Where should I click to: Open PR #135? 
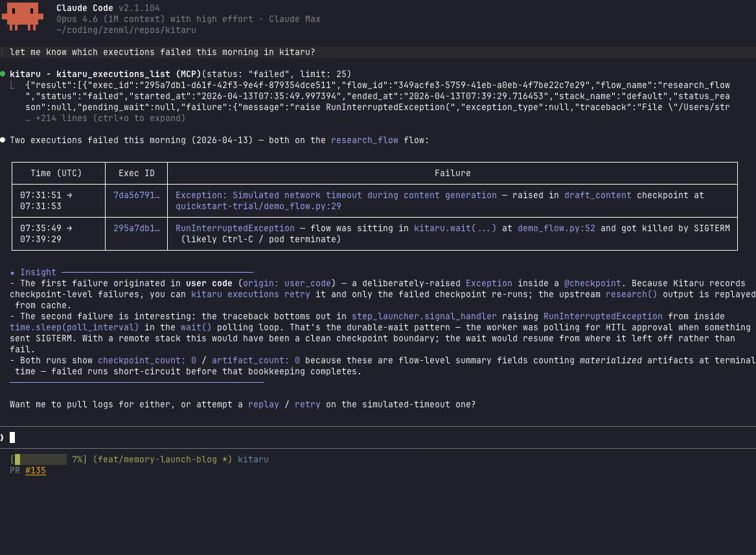35,471
